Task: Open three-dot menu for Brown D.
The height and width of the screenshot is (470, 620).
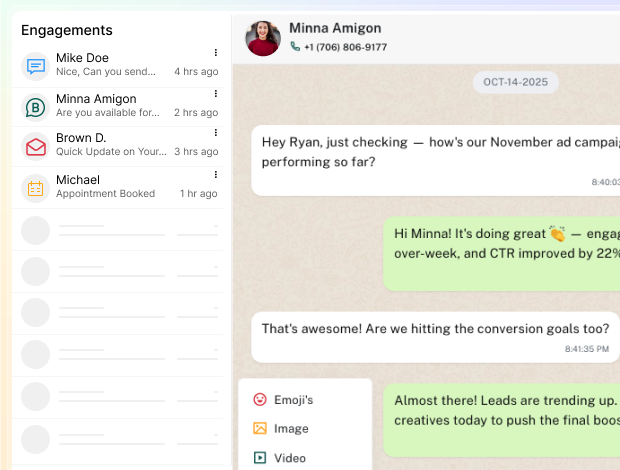Action: point(215,133)
